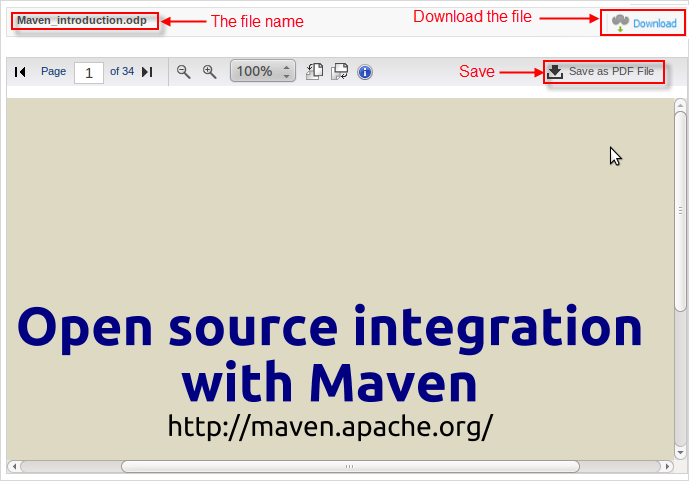Image resolution: width=689 pixels, height=481 pixels.
Task: Jump to the last page
Action: point(147,72)
